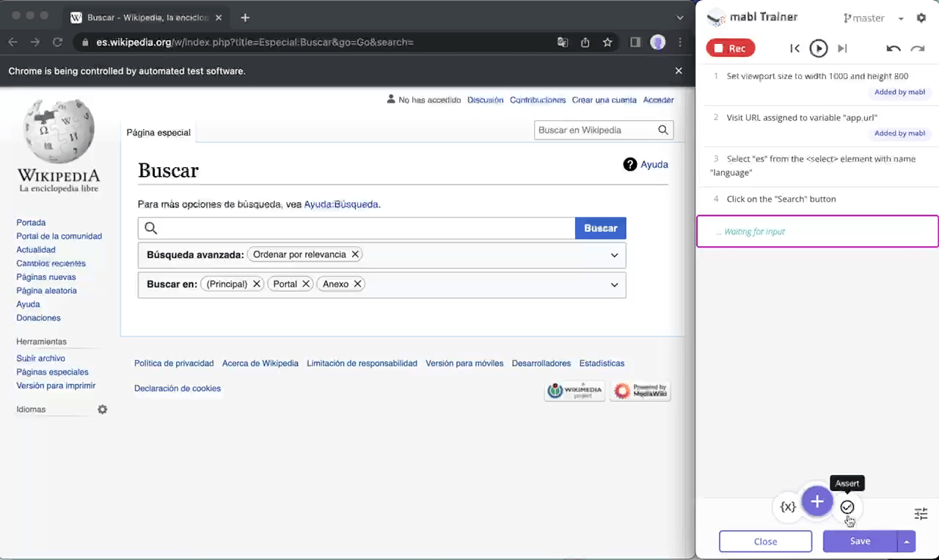The height and width of the screenshot is (560, 939).
Task: Select step 2 Visit URL step
Action: [817, 125]
